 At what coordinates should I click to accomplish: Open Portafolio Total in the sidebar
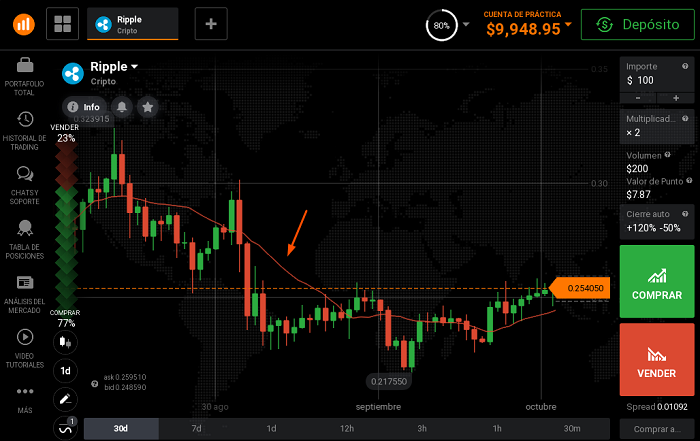pos(25,77)
